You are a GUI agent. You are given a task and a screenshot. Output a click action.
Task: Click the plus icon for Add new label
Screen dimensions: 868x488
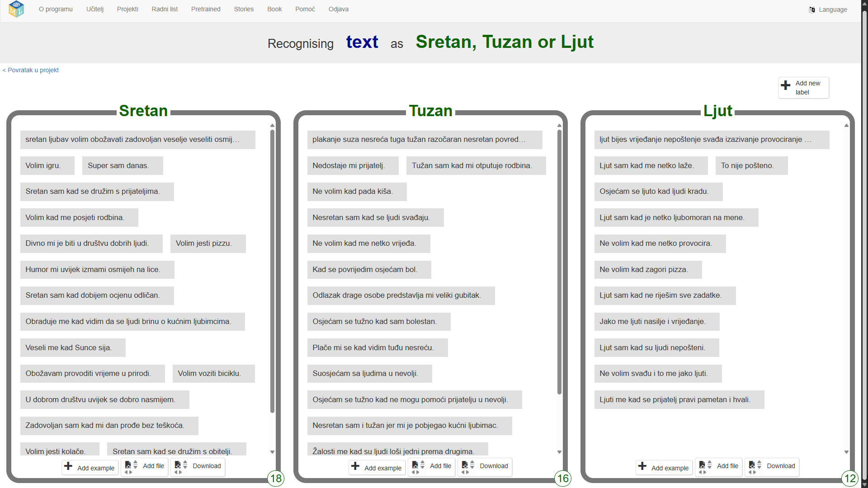pos(786,85)
